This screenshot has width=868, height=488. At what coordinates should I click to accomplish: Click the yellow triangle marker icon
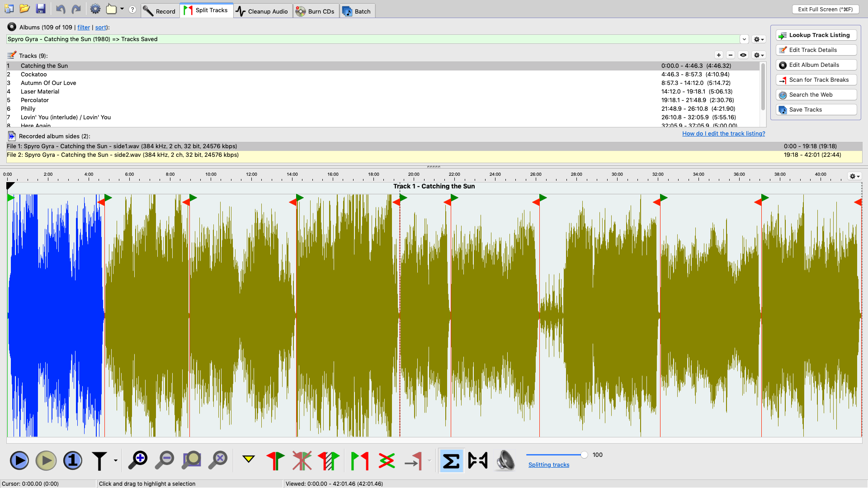pyautogui.click(x=248, y=460)
